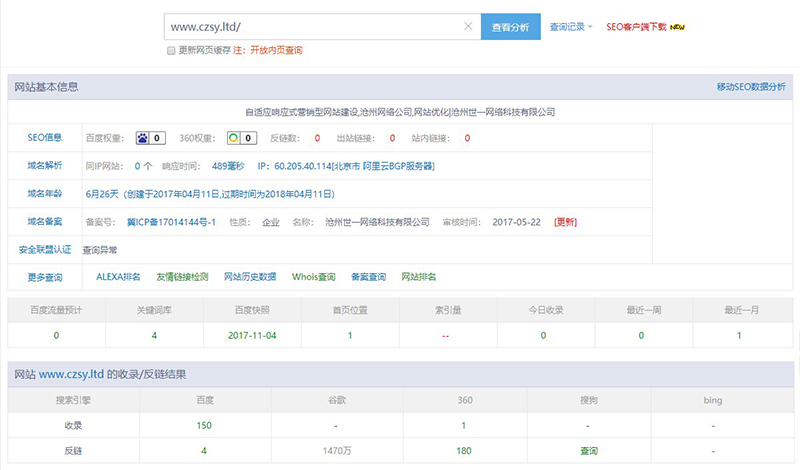Open the ALEXA排名 query link
The height and width of the screenshot is (470, 800).
click(x=118, y=277)
